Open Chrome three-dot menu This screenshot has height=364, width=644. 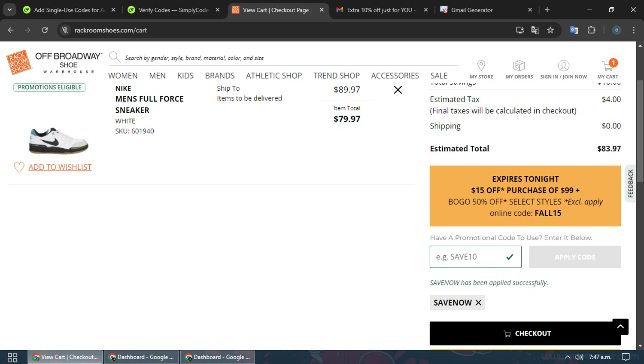coord(634,30)
